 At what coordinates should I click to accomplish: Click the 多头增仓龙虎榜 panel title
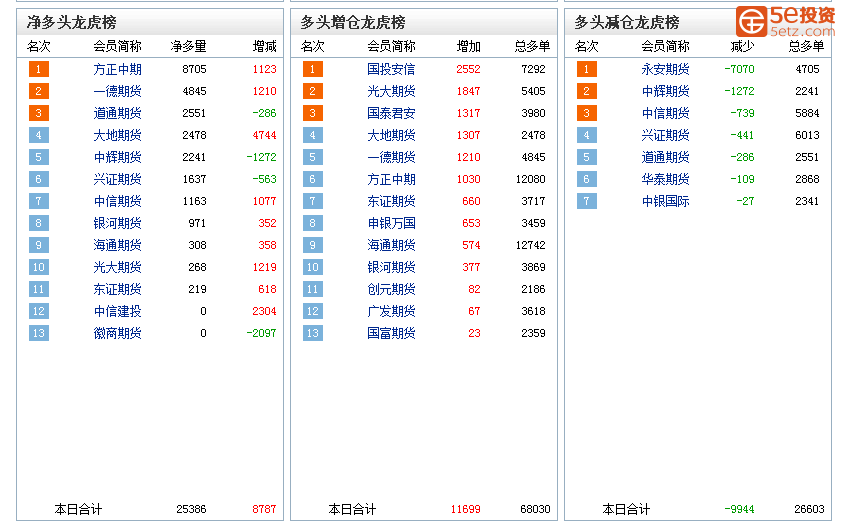tap(353, 23)
